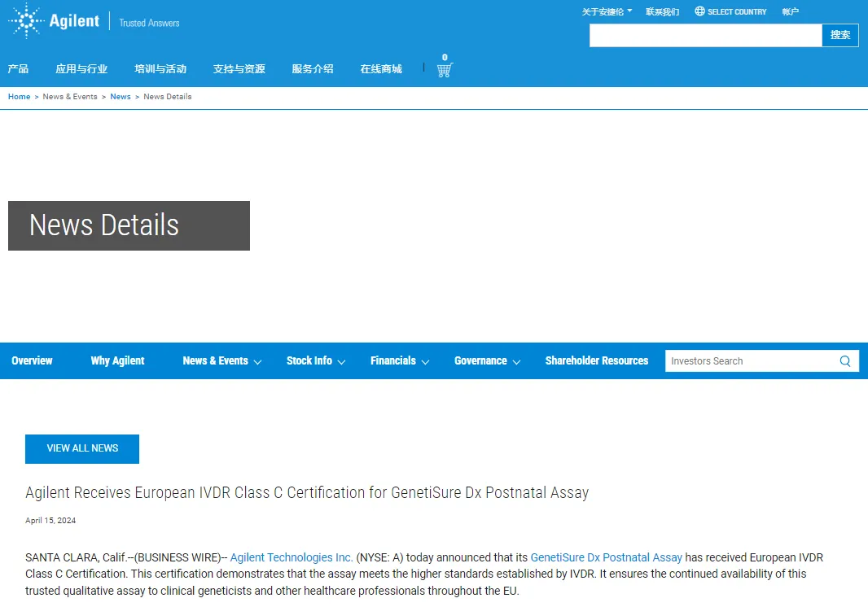The width and height of the screenshot is (868, 607).
Task: Click the 搜索 search button
Action: click(x=840, y=36)
